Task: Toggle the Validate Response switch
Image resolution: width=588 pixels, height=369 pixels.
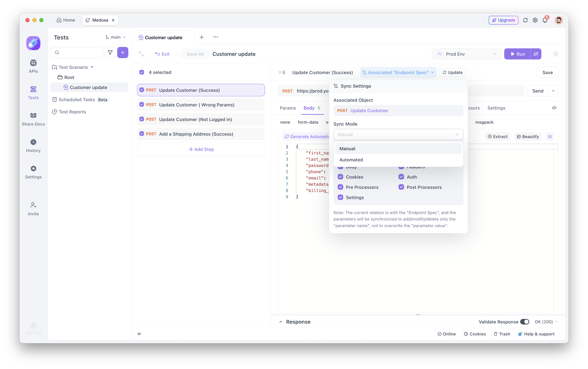Action: (x=525, y=322)
